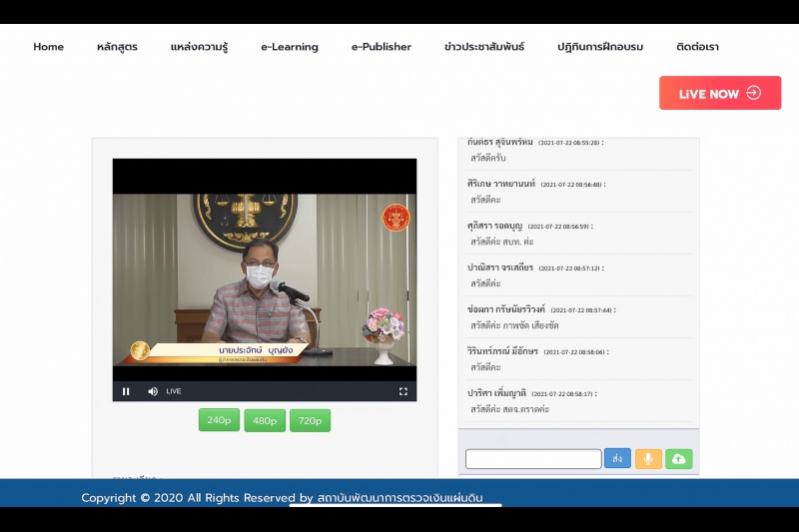Image resolution: width=799 pixels, height=532 pixels.
Task: Mute the video player volume
Action: pyautogui.click(x=153, y=391)
